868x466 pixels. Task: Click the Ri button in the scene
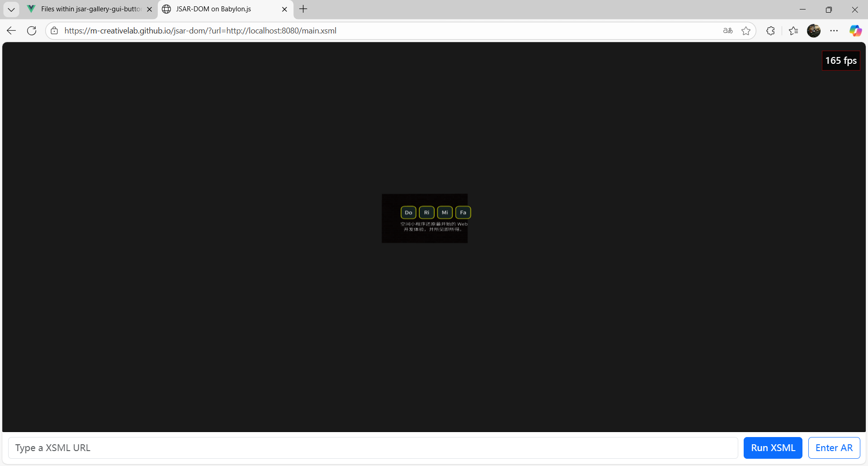427,213
